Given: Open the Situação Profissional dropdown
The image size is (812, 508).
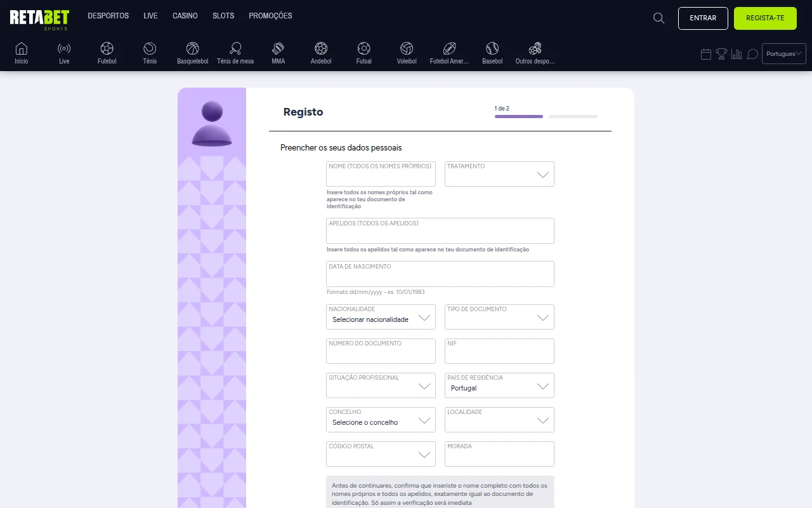Looking at the screenshot, I should [381, 385].
